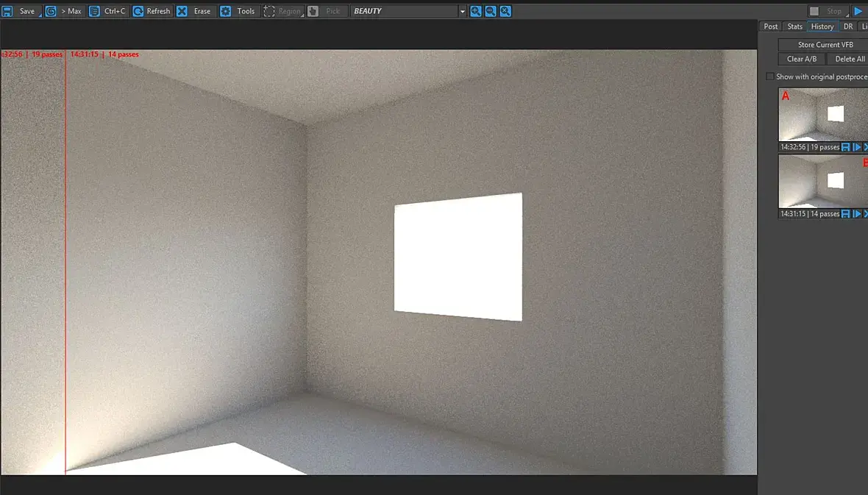Erase the frame buffer contents
The width and height of the screenshot is (868, 495).
coord(194,11)
